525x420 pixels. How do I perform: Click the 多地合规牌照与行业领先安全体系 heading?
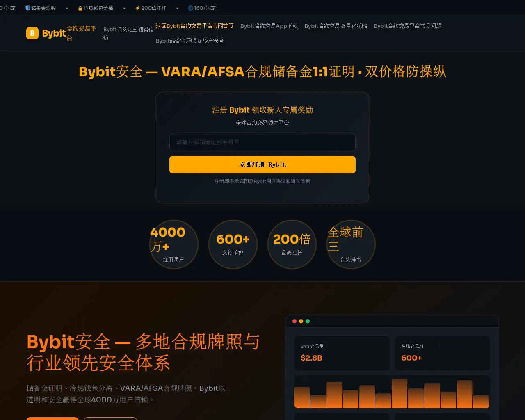pos(143,352)
